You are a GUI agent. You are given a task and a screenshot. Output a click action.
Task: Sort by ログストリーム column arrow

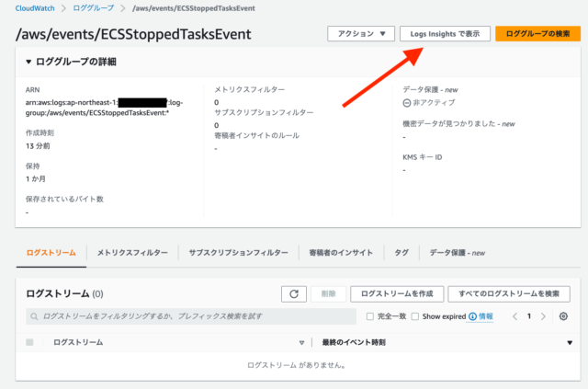point(301,342)
